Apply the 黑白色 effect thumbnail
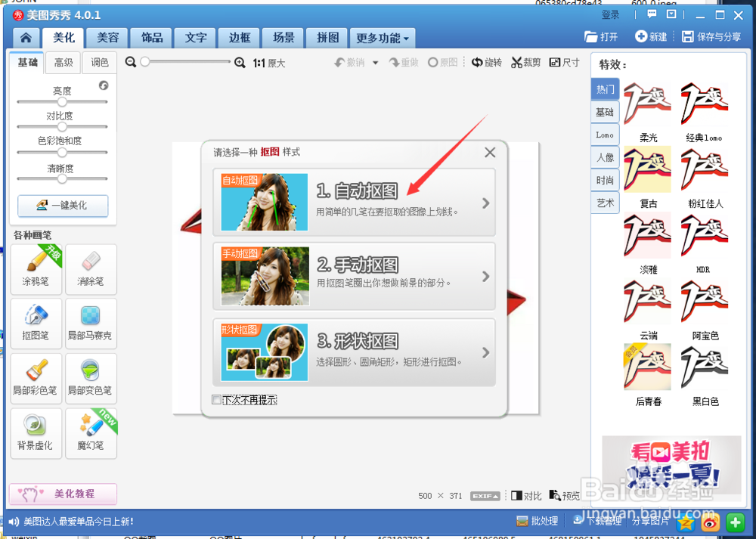This screenshot has width=756, height=539. click(705, 367)
